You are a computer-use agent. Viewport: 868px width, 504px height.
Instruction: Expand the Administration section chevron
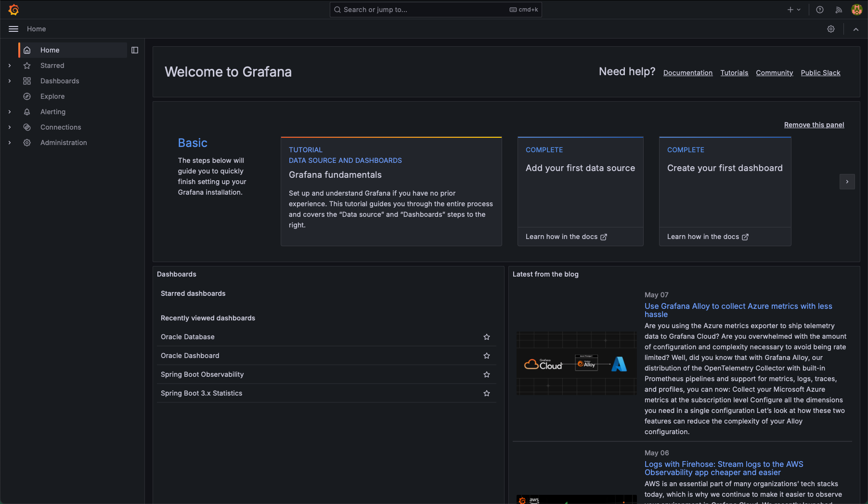tap(10, 143)
